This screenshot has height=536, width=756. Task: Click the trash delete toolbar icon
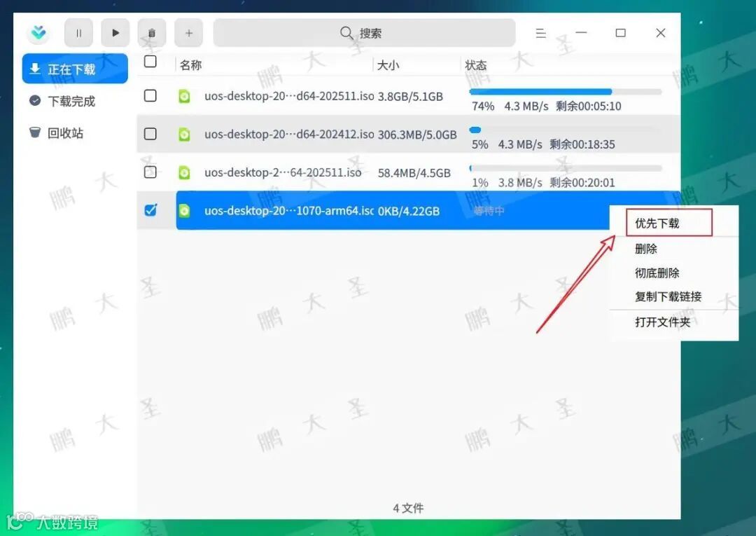152,33
